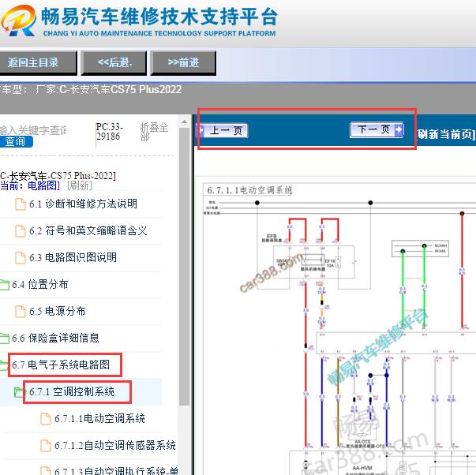Screen dimensions: 476x475
Task: Click the [刷新] link beside 电路图
Action: click(x=80, y=185)
